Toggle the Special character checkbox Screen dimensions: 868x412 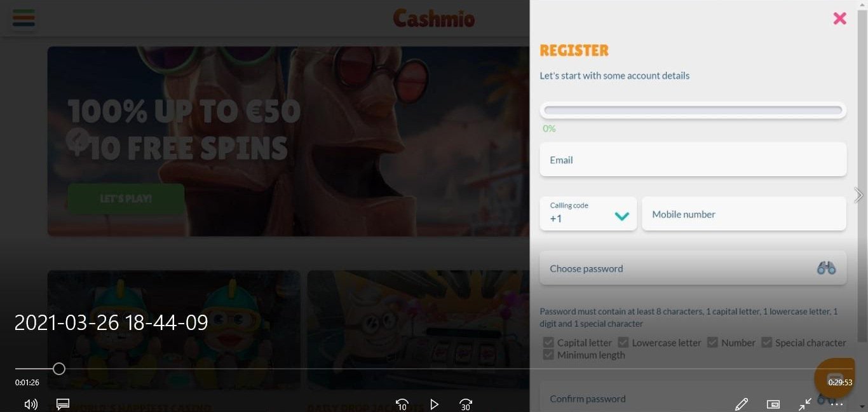(x=766, y=343)
